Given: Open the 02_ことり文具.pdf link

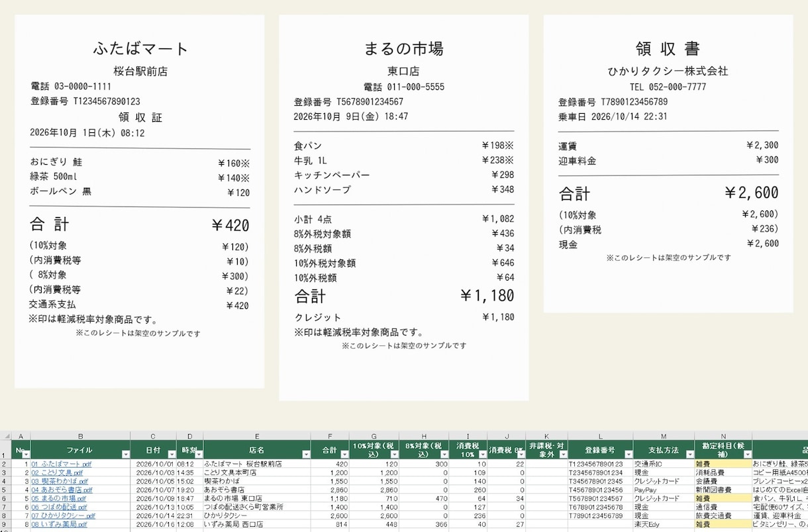Looking at the screenshot, I should coord(57,473).
